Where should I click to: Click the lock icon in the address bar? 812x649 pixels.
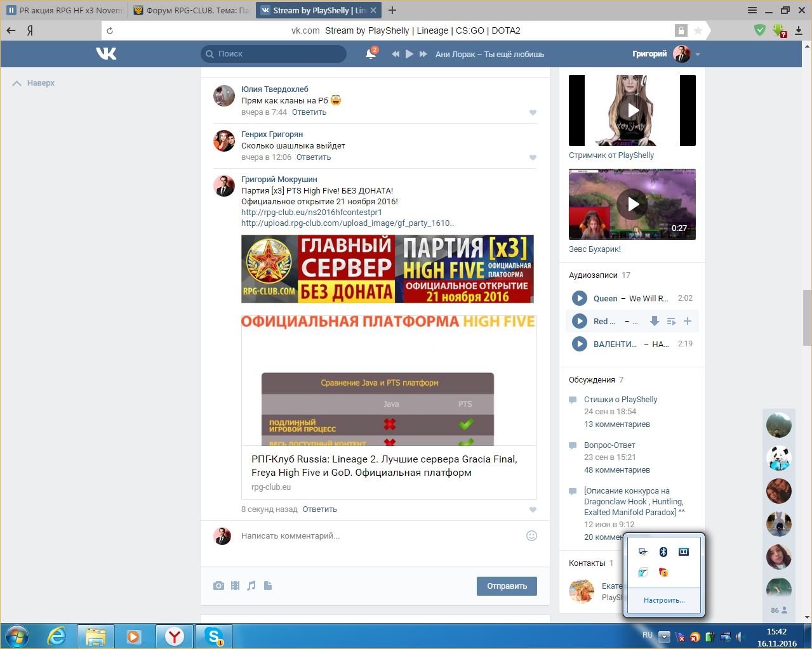pos(681,30)
